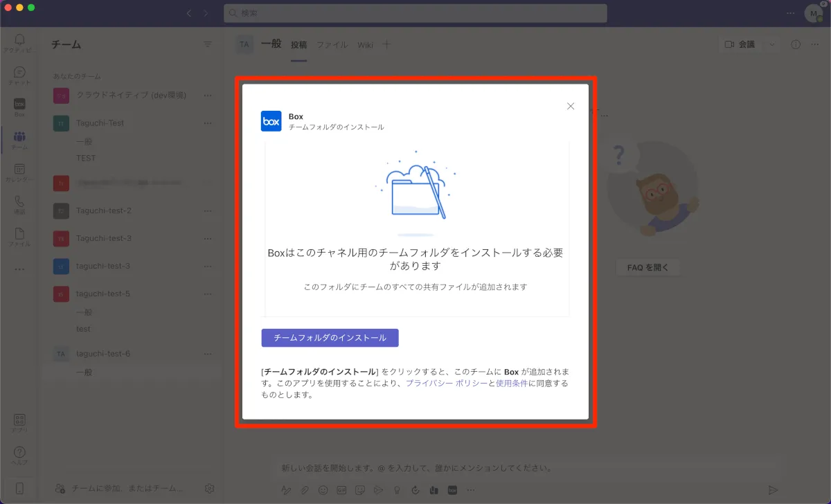Open the 使用条件 link

click(512, 383)
